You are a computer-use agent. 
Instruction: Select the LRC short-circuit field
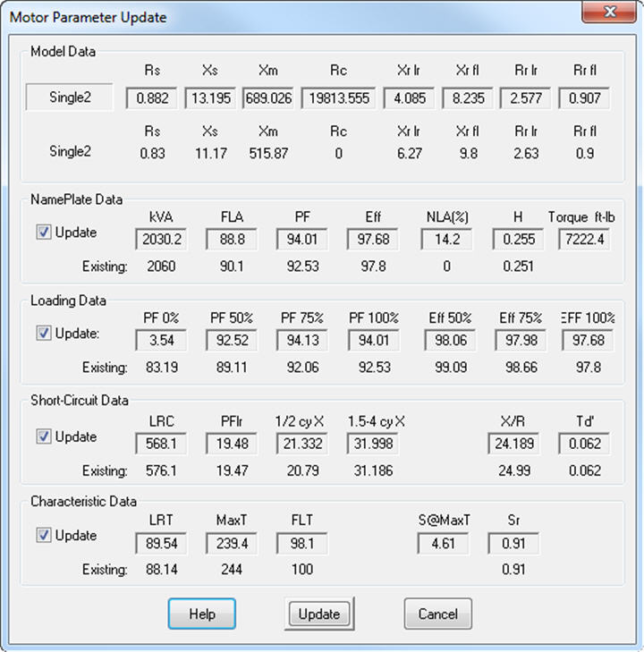(162, 444)
